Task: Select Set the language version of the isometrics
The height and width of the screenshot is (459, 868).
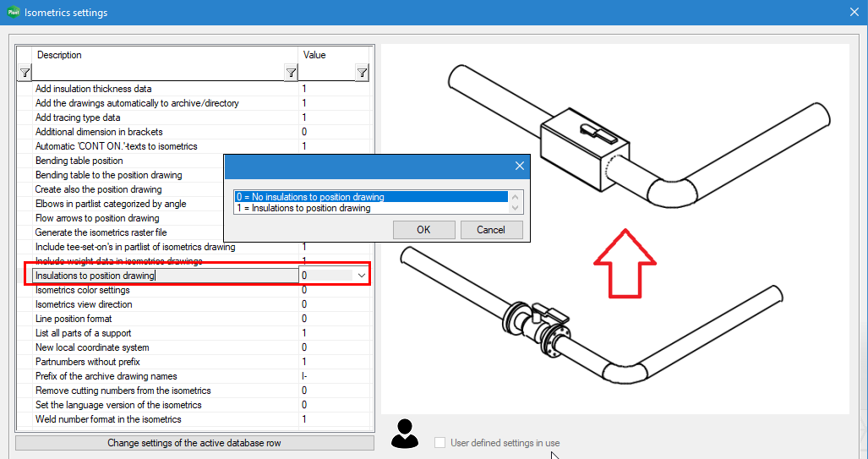Action: (x=194, y=405)
